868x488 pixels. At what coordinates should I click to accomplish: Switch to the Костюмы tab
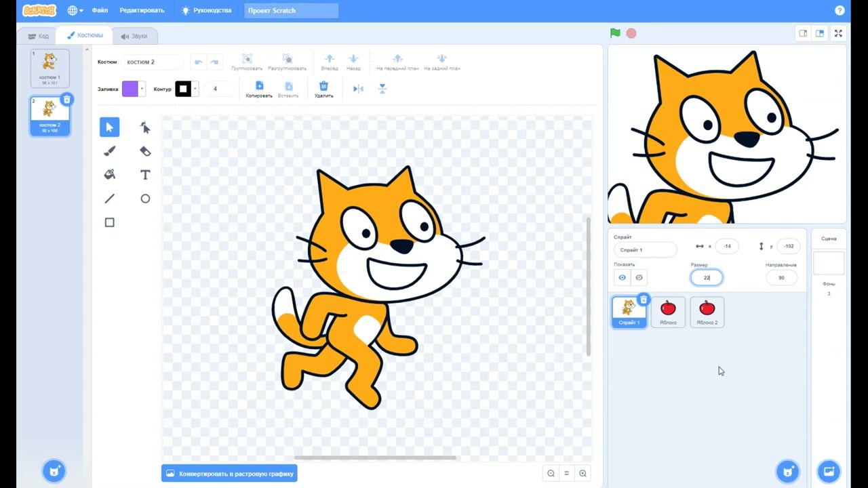pos(85,35)
